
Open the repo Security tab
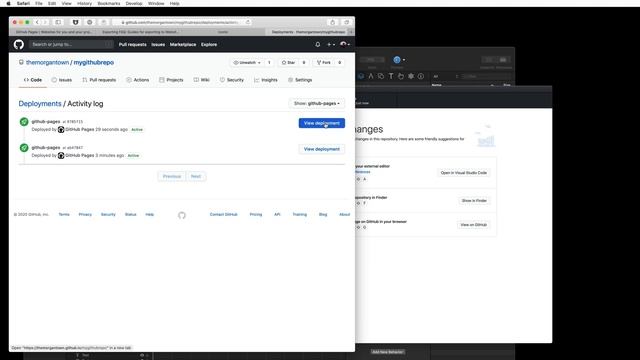click(x=232, y=80)
